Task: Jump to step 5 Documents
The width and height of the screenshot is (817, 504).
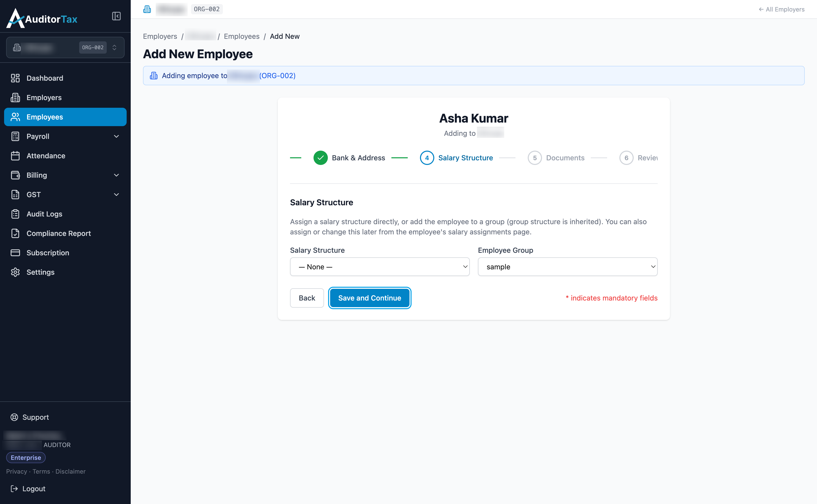Action: 556,158
